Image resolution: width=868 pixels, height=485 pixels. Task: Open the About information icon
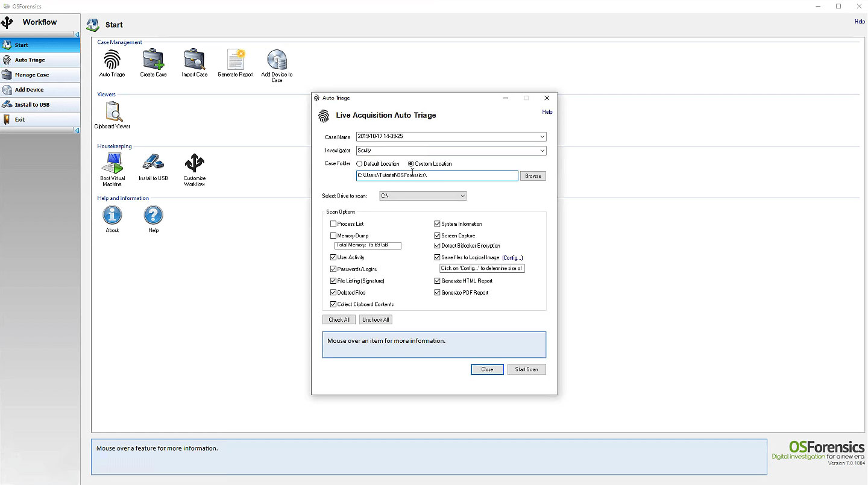pos(112,215)
